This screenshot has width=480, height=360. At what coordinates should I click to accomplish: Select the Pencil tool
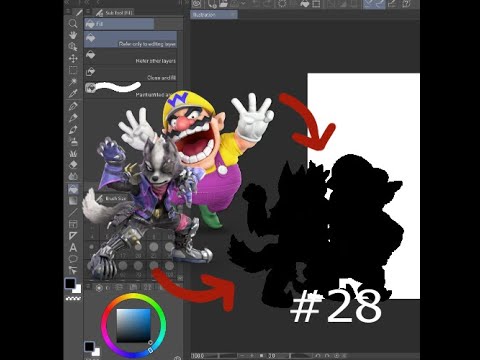coord(73,118)
